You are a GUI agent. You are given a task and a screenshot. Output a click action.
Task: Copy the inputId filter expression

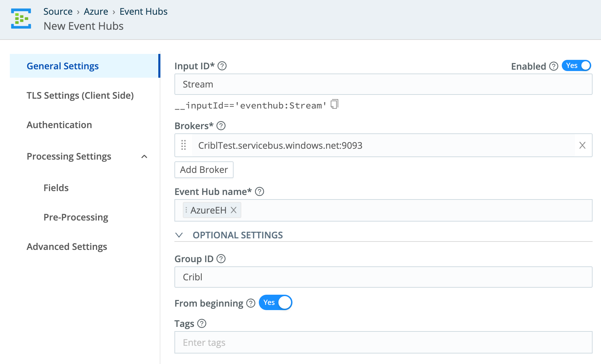(334, 104)
